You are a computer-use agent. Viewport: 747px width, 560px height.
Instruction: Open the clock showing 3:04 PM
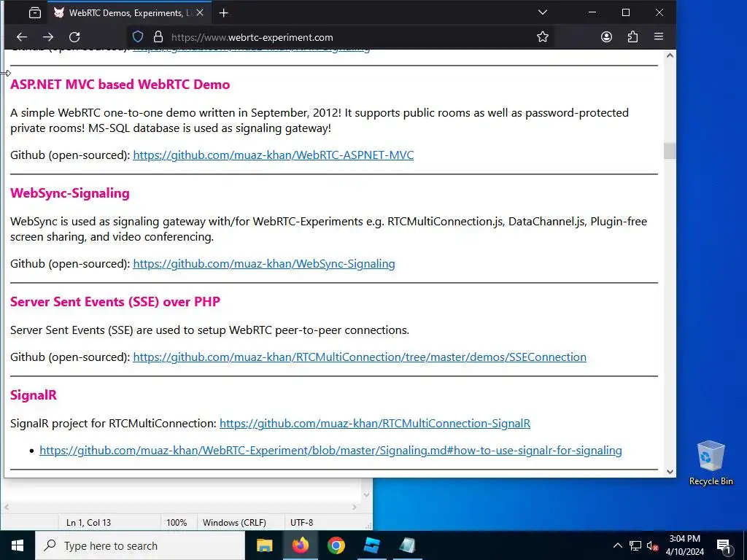click(x=684, y=545)
